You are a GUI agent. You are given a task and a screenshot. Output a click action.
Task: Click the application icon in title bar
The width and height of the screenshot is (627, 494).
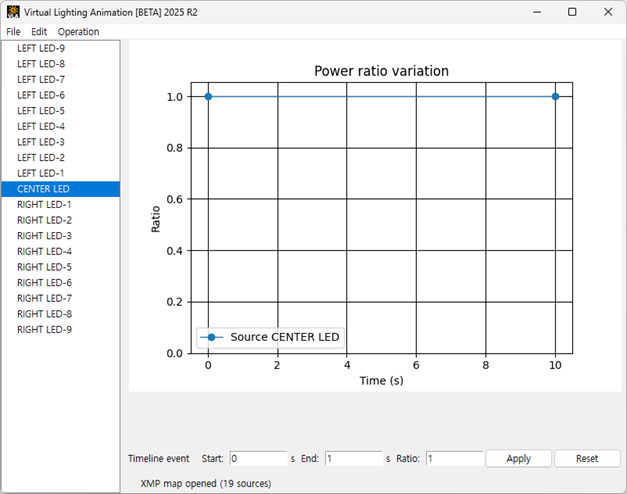pos(13,12)
